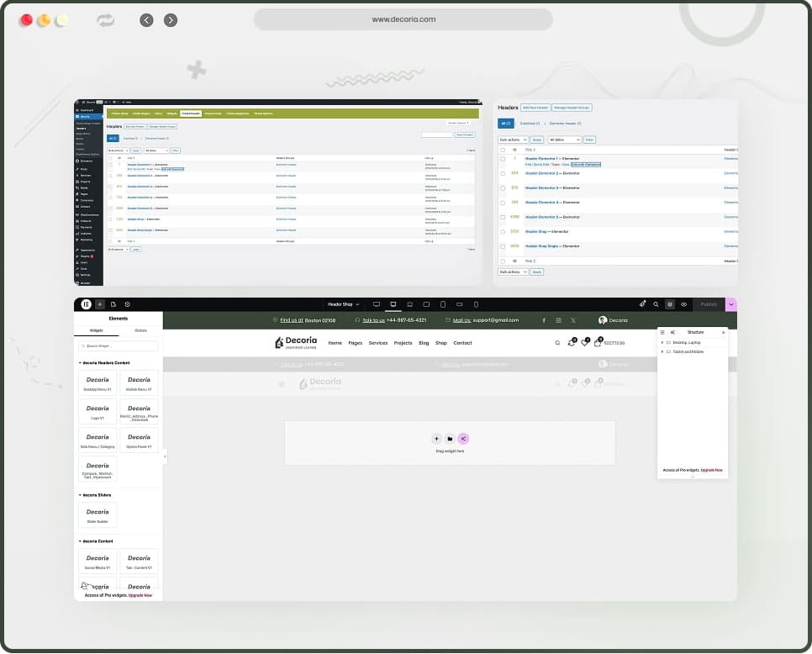812x654 pixels.
Task: Preview changes with the eye icon
Action: pyautogui.click(x=684, y=304)
